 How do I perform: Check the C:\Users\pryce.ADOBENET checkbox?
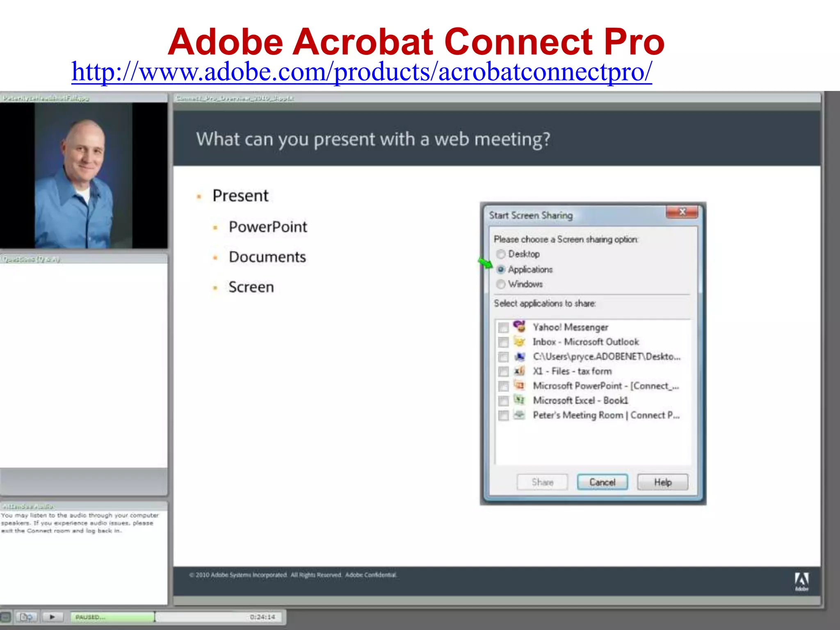pyautogui.click(x=503, y=357)
